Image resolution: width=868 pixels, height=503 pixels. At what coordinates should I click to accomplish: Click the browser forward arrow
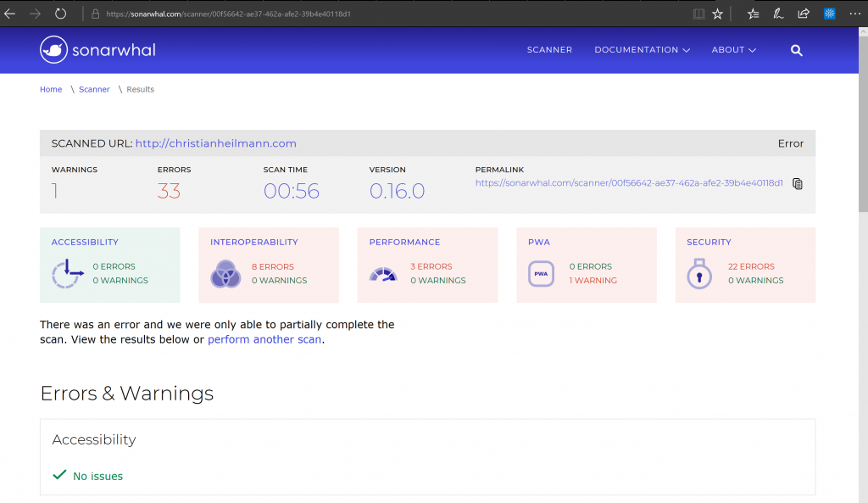(x=35, y=14)
